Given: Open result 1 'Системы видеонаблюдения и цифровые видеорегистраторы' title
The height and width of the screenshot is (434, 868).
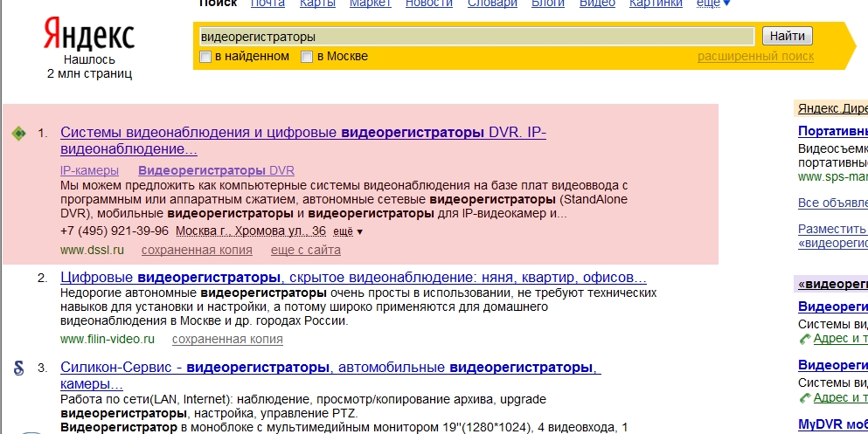Looking at the screenshot, I should pyautogui.click(x=303, y=141).
